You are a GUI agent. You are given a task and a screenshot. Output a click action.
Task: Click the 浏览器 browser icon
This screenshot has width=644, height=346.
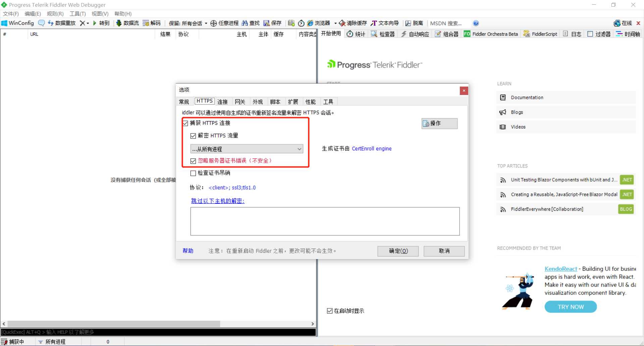(310, 23)
